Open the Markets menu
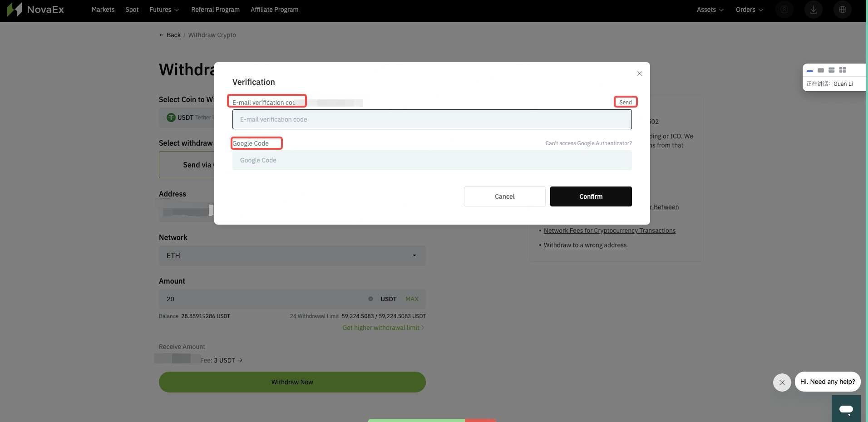 tap(103, 9)
